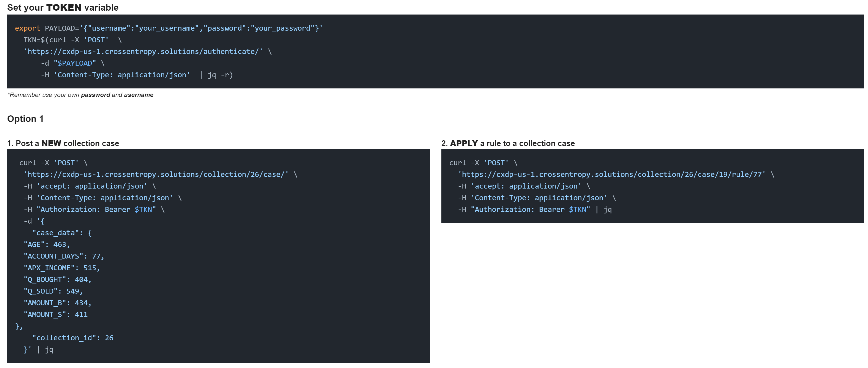Click the "Option 1" heading

point(25,119)
